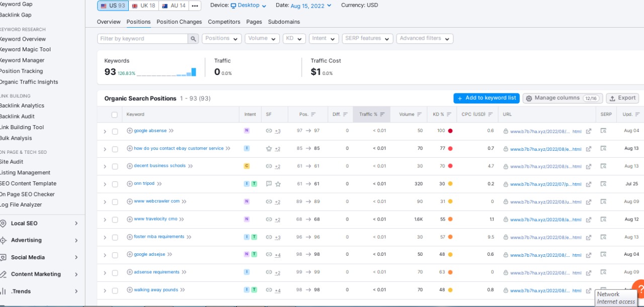Viewport: 644px width, 307px height.
Task: Sort by KD % column sort icon
Action: point(449,115)
